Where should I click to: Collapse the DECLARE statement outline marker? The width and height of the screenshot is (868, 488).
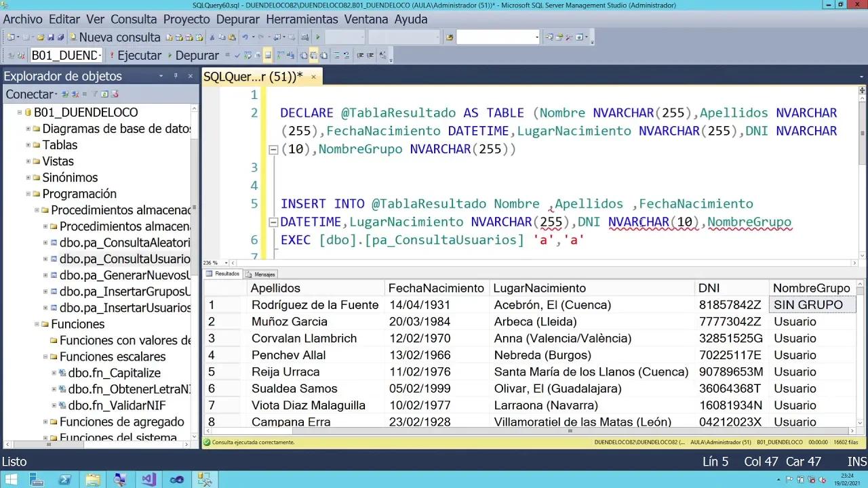point(274,150)
